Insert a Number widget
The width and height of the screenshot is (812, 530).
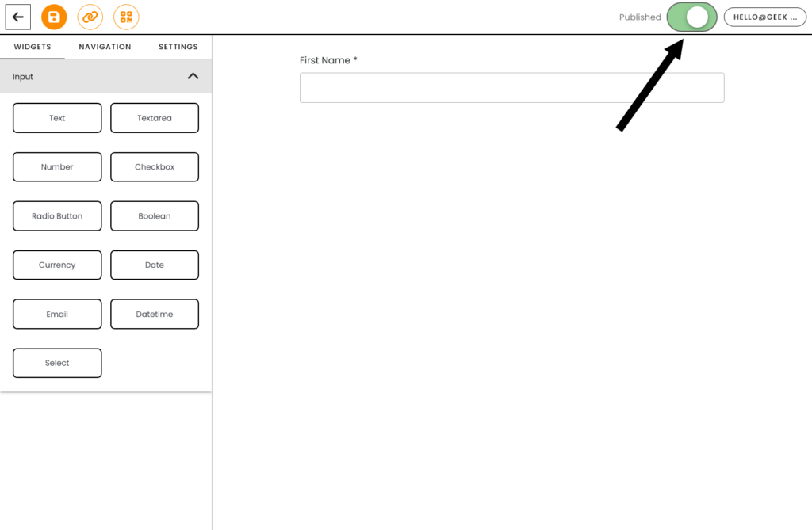pos(57,167)
